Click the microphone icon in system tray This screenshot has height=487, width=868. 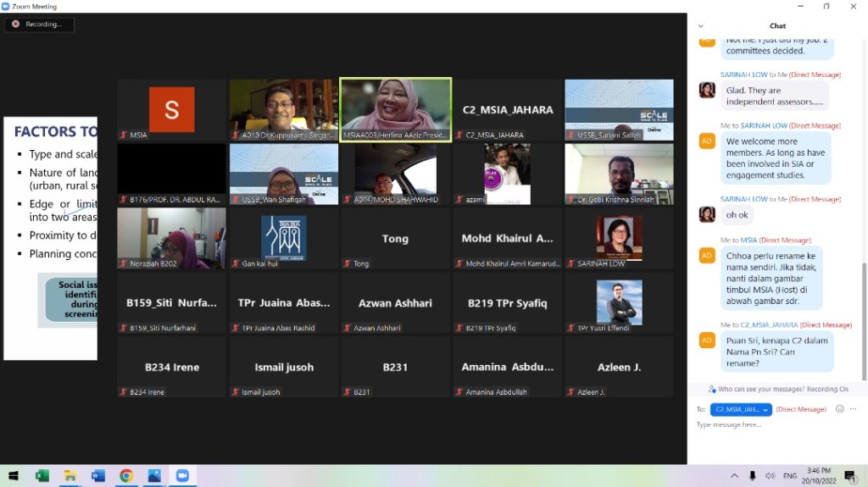pos(752,476)
